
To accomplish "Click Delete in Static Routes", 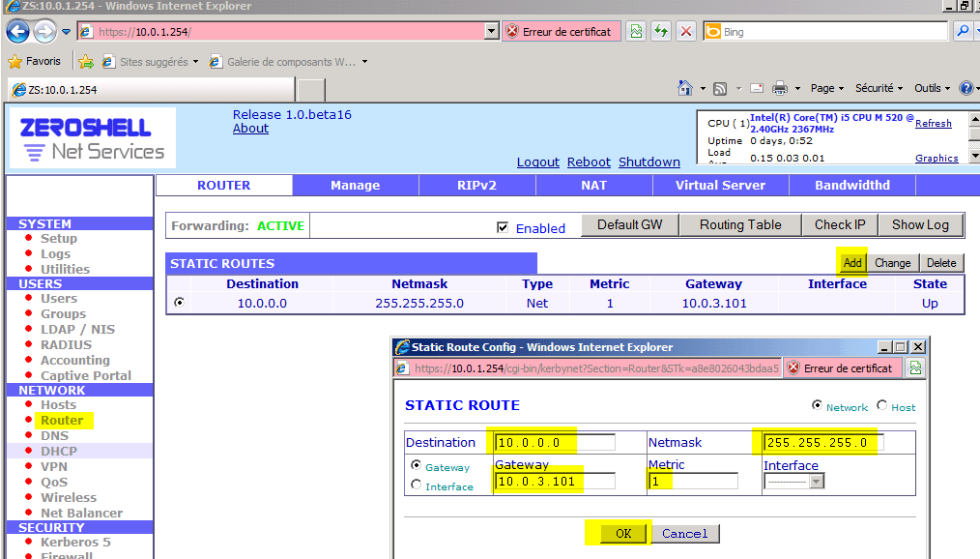I will point(941,263).
